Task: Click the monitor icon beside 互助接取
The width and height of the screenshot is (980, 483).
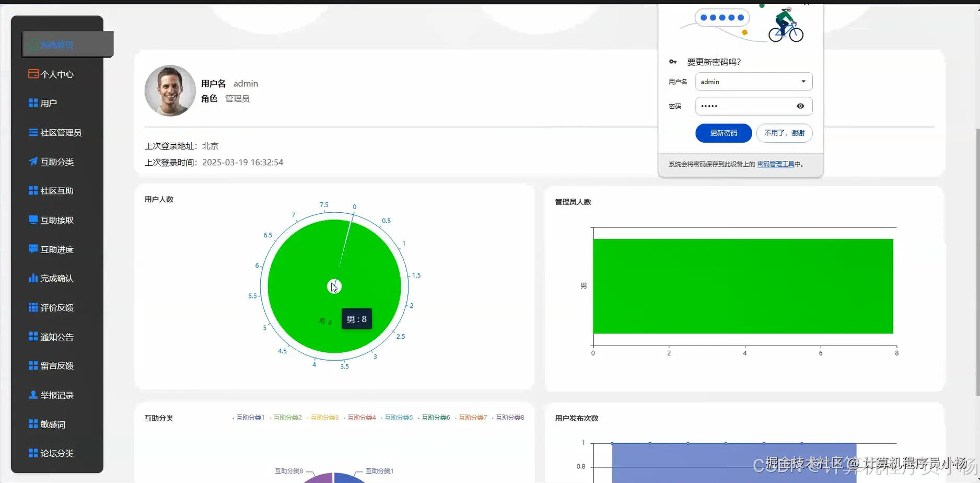Action: point(33,220)
